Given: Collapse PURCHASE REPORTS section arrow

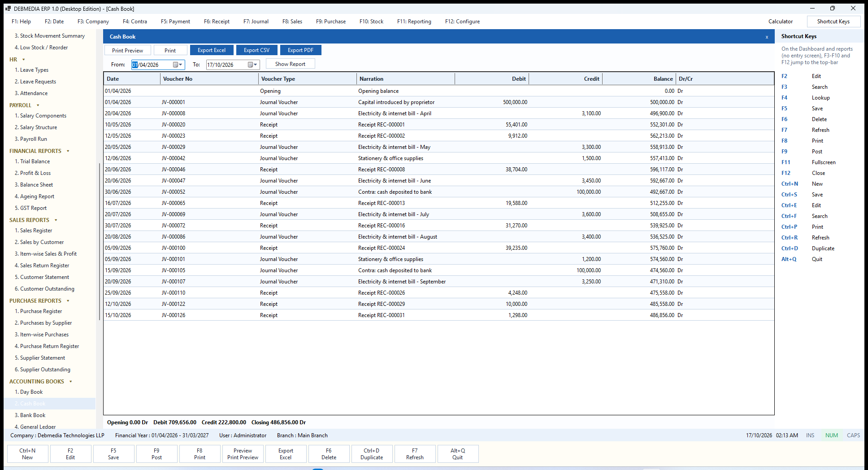Looking at the screenshot, I should [68, 301].
